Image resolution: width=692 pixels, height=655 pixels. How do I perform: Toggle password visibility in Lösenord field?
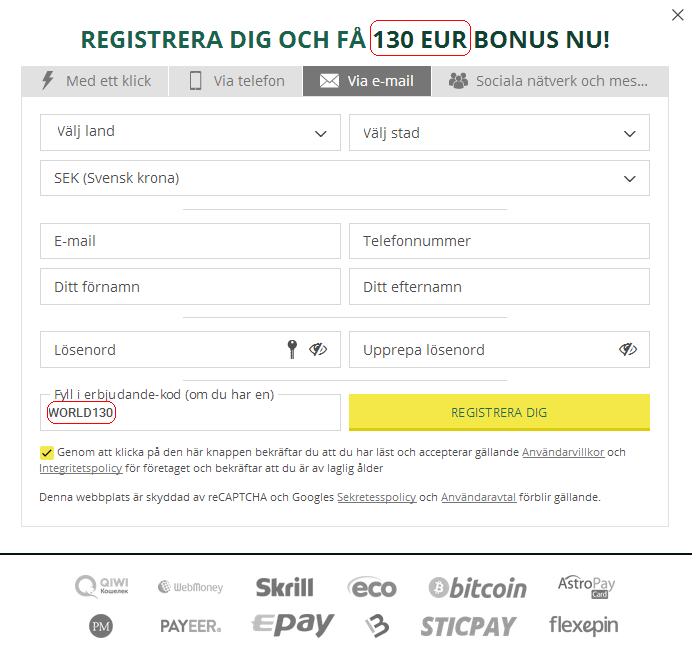[x=318, y=350]
